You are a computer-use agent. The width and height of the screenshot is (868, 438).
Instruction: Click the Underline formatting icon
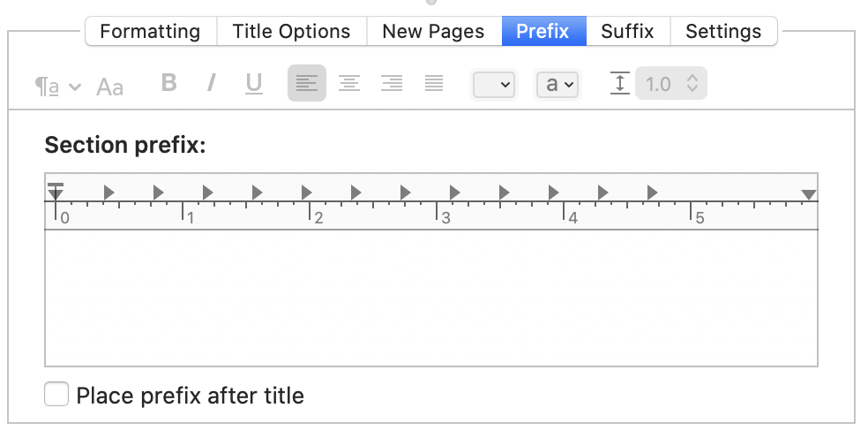(253, 84)
